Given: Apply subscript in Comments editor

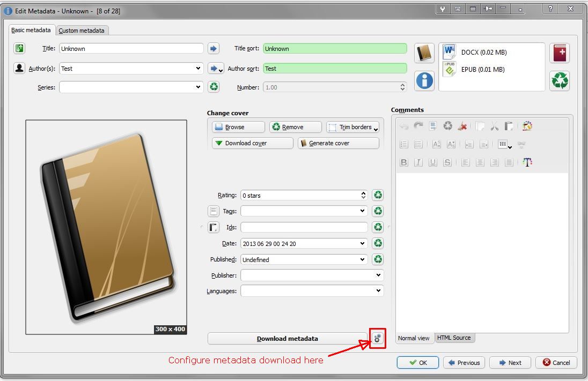Looking at the screenshot, I should pos(451,144).
